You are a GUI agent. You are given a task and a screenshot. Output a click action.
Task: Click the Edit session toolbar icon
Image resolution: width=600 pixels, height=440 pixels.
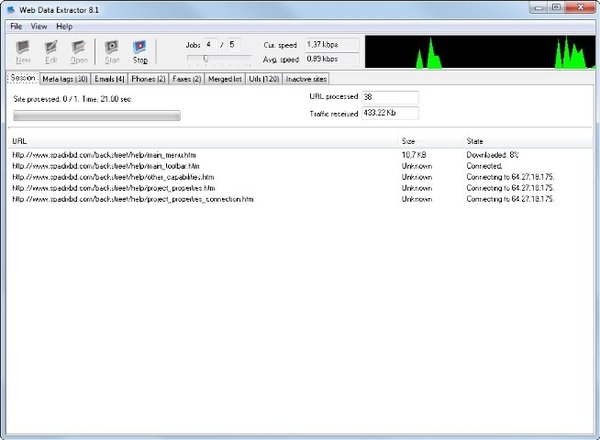tap(51, 52)
